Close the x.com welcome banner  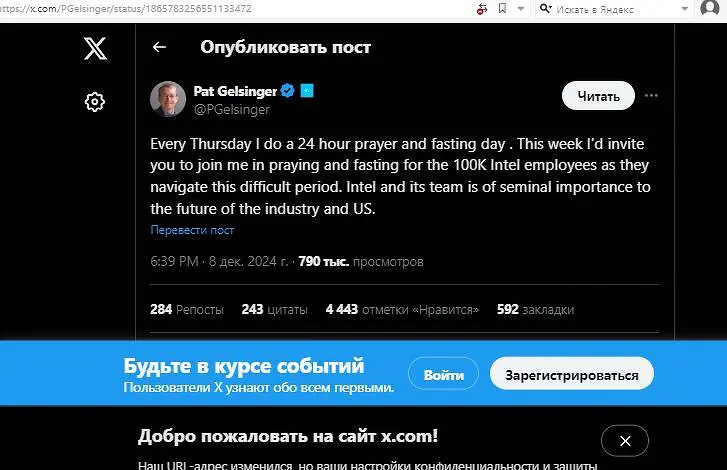[625, 440]
